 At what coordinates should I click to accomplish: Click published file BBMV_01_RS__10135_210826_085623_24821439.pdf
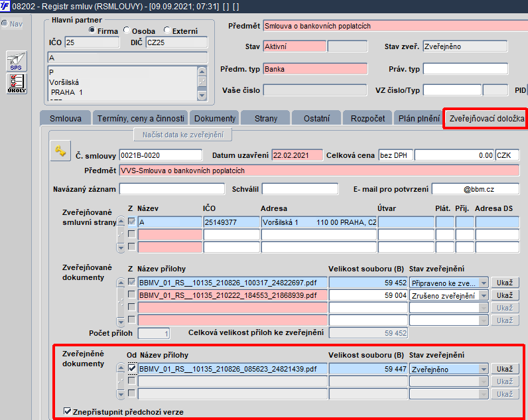tap(232, 369)
